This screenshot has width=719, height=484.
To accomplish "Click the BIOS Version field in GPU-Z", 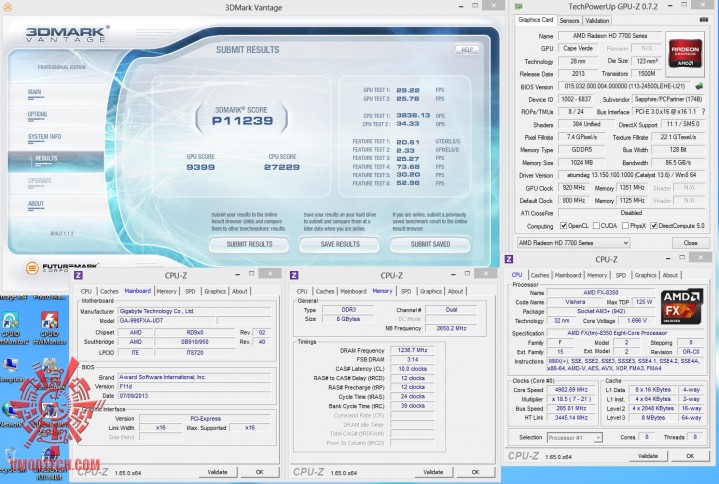I will (625, 86).
